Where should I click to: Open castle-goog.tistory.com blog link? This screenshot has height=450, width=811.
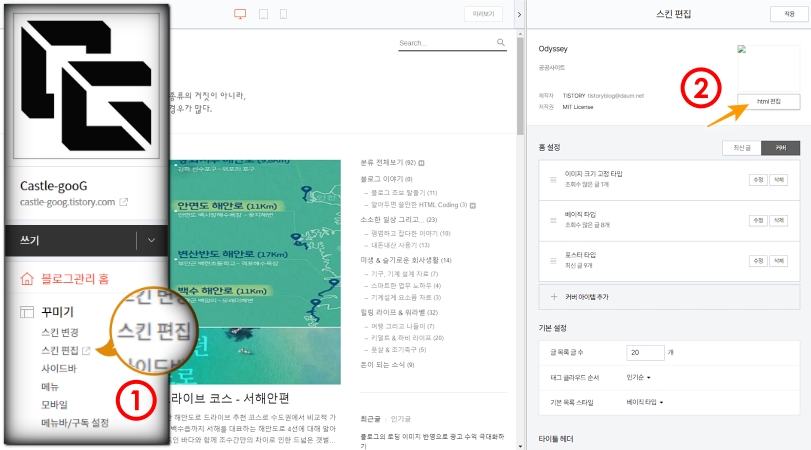pos(67,202)
